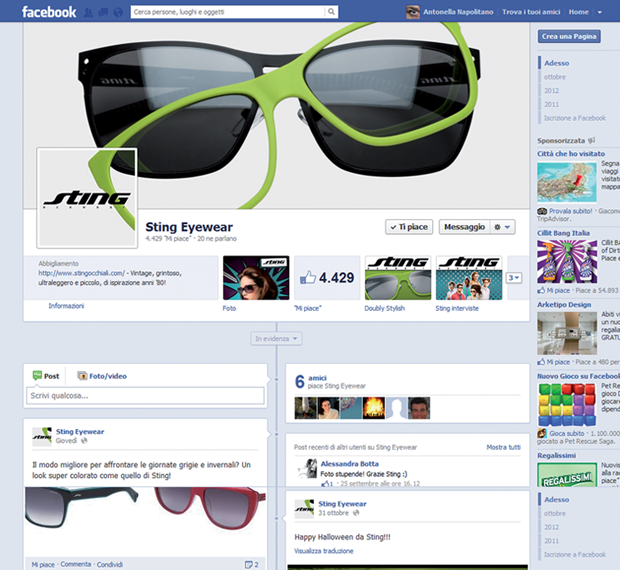Open the messages icon in header
Screen dimensions: 620x570
pyautogui.click(x=104, y=12)
